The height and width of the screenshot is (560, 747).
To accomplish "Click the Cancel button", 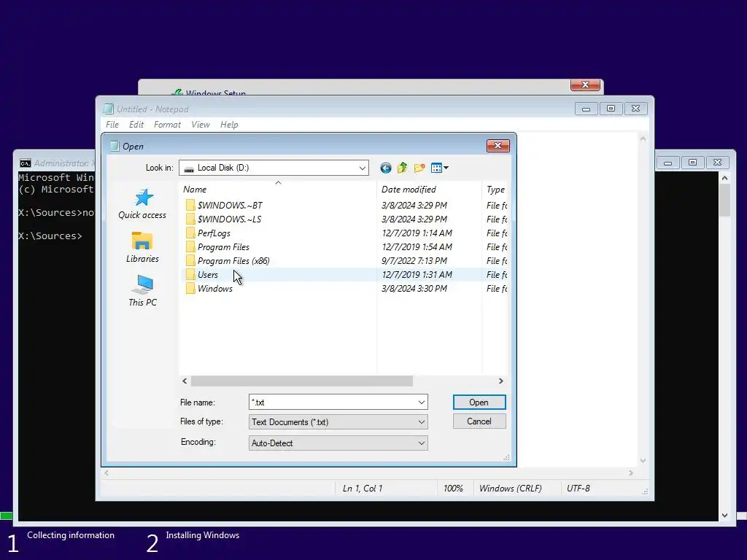I will point(479,421).
